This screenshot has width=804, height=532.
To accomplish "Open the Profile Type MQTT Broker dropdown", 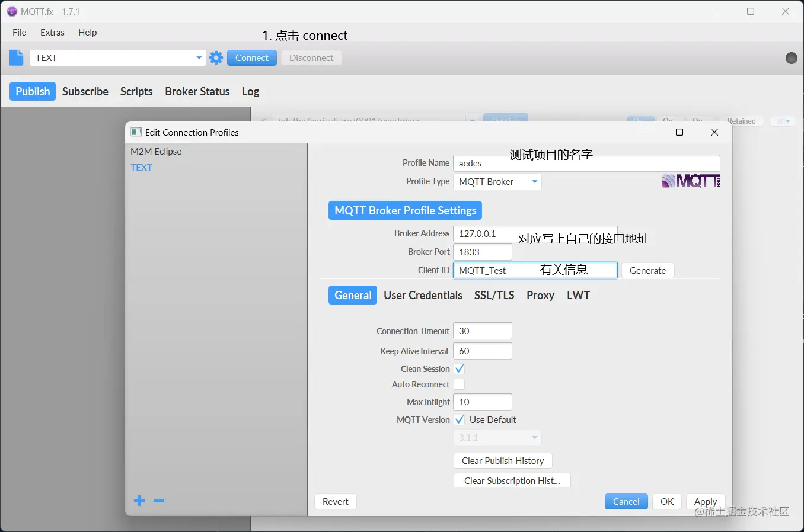I will click(497, 181).
